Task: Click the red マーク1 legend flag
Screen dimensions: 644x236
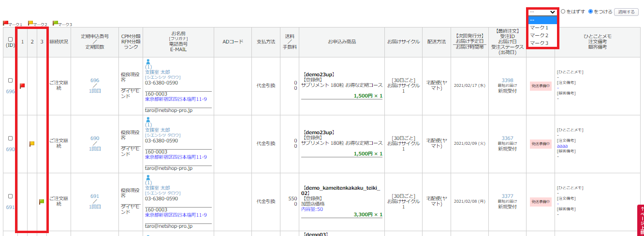Action: [x=5, y=23]
